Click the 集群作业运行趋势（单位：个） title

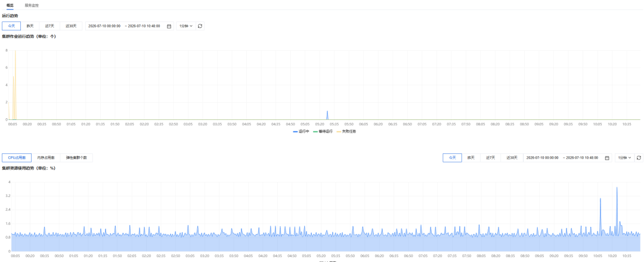pyautogui.click(x=29, y=36)
